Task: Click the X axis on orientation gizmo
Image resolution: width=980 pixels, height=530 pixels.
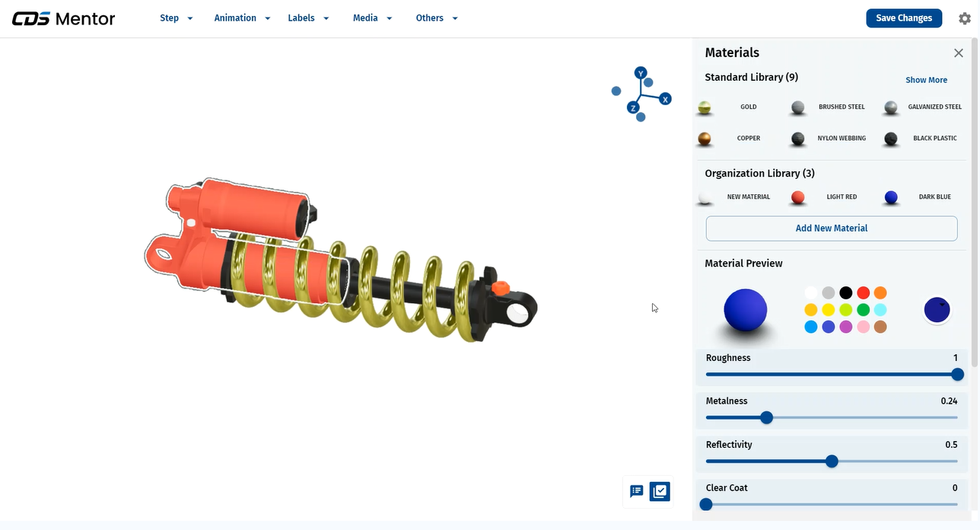Action: coord(665,99)
